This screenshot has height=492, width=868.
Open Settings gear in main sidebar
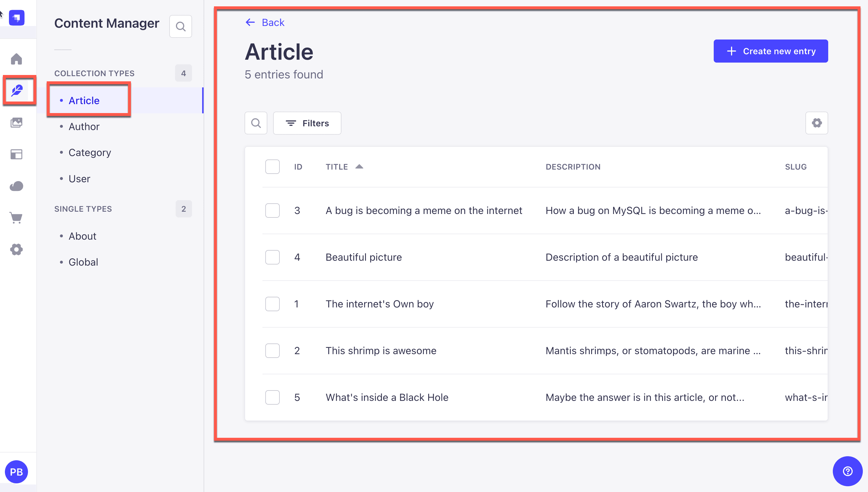(x=16, y=250)
